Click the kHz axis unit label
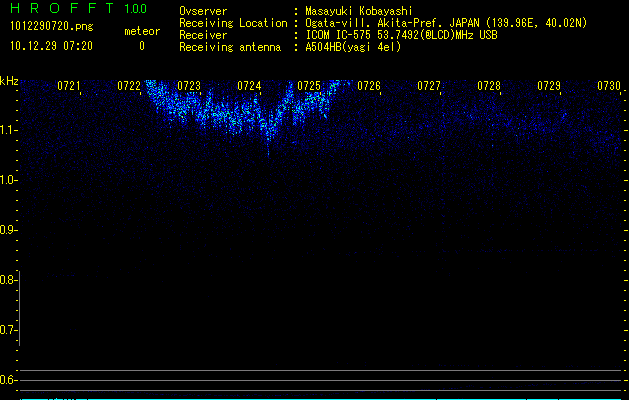Viewport: 629px width, 400px height. pos(9,81)
